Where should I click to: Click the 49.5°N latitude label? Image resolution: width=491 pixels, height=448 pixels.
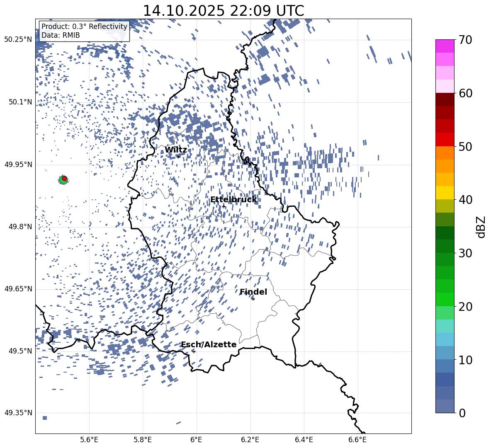click(20, 351)
